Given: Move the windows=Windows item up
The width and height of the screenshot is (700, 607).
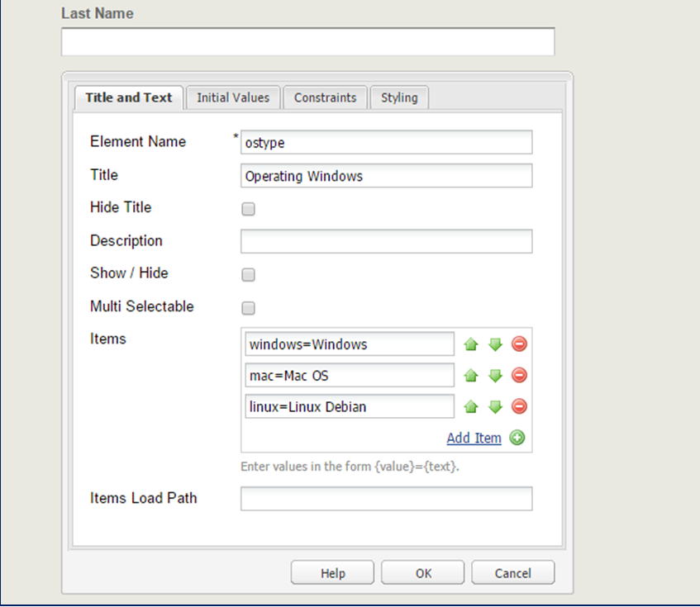Looking at the screenshot, I should [471, 344].
